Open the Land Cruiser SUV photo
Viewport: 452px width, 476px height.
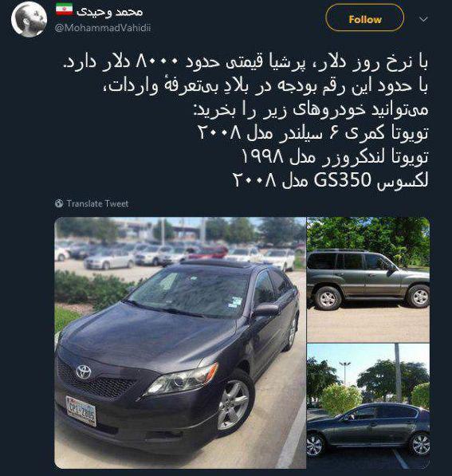pos(368,280)
